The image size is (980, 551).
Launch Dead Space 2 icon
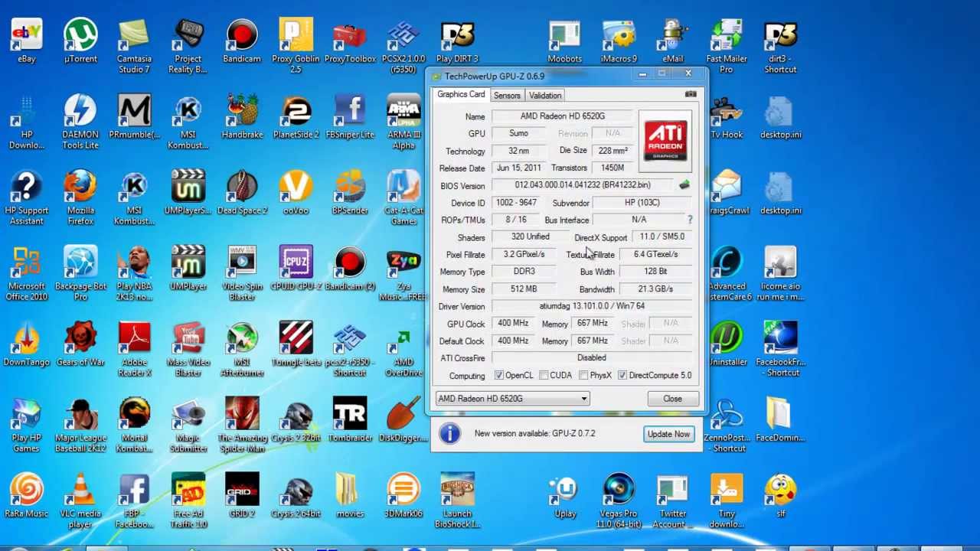pos(242,191)
